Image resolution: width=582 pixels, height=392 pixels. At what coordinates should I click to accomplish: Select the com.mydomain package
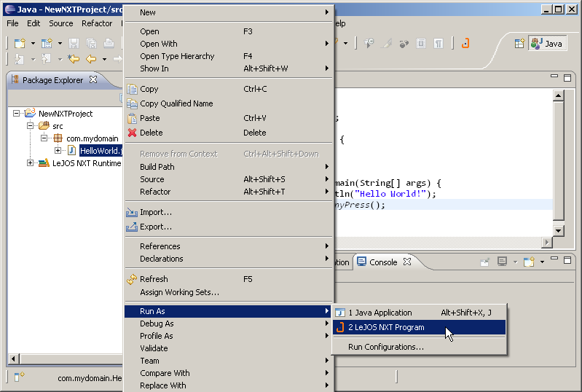pyautogui.click(x=92, y=138)
